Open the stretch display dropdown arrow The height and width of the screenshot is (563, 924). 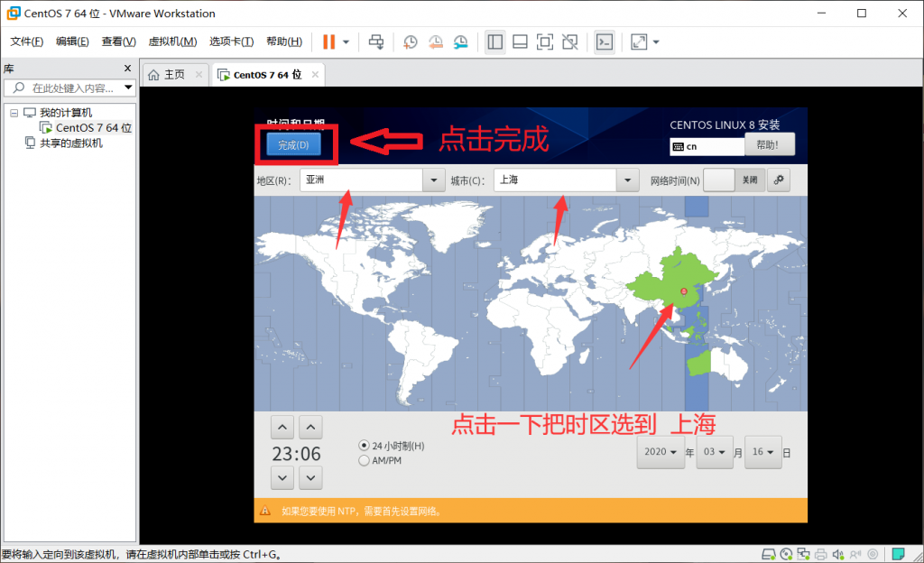656,42
